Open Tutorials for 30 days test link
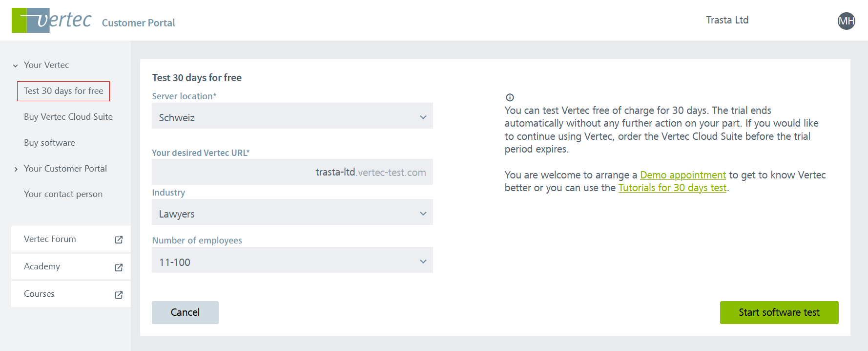Viewport: 868px width, 351px height. (x=672, y=188)
